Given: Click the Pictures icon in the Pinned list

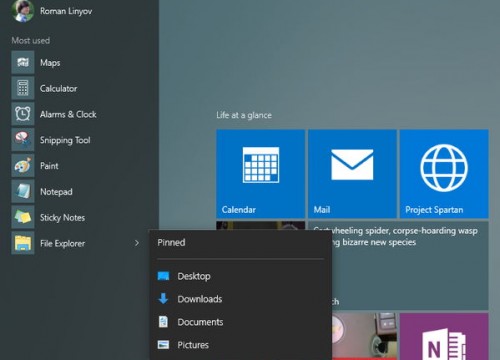Looking at the screenshot, I should pos(163,345).
